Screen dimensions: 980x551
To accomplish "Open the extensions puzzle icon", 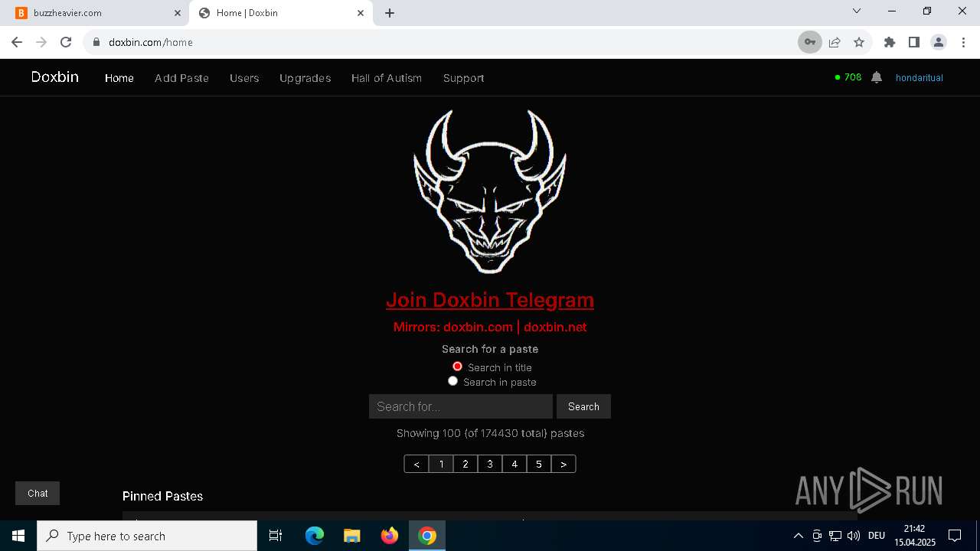I will (890, 42).
